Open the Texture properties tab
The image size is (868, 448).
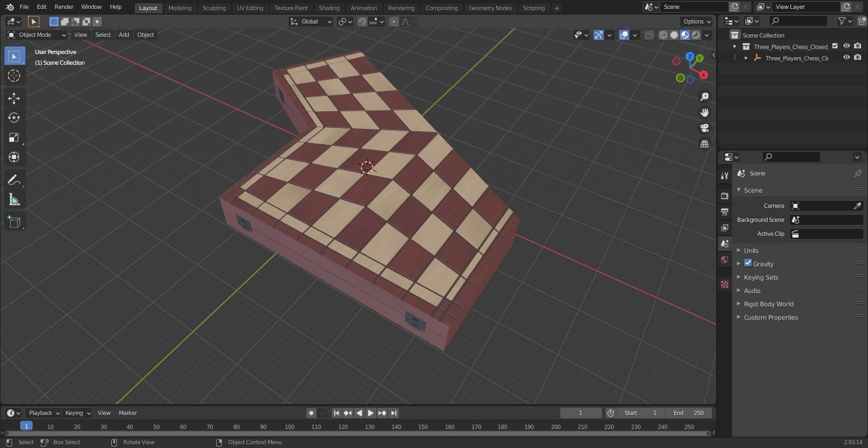click(724, 284)
